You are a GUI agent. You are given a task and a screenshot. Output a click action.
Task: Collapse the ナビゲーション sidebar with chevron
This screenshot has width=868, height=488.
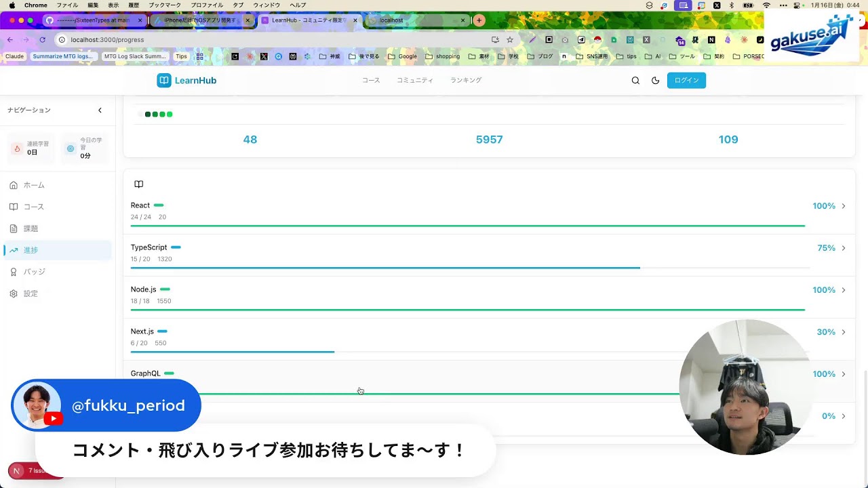(100, 110)
